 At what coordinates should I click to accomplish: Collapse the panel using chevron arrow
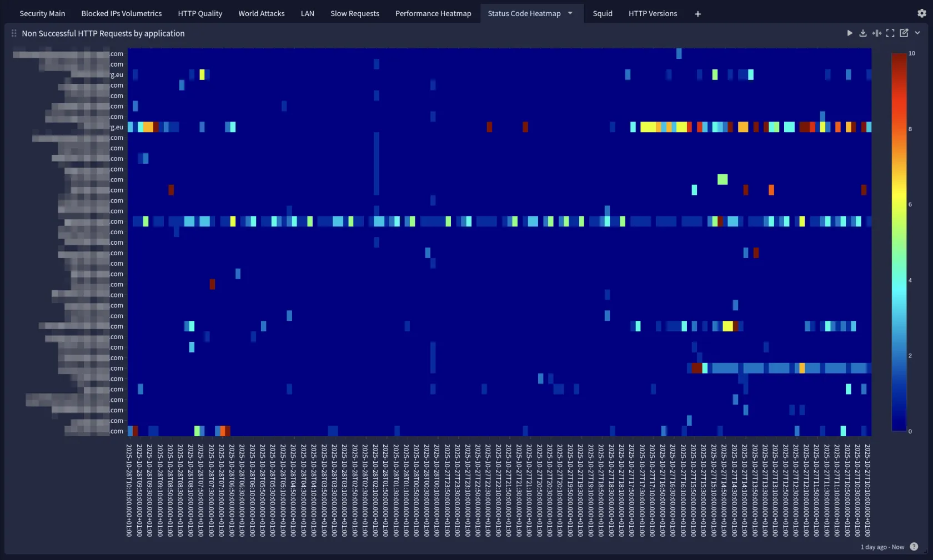(x=917, y=33)
